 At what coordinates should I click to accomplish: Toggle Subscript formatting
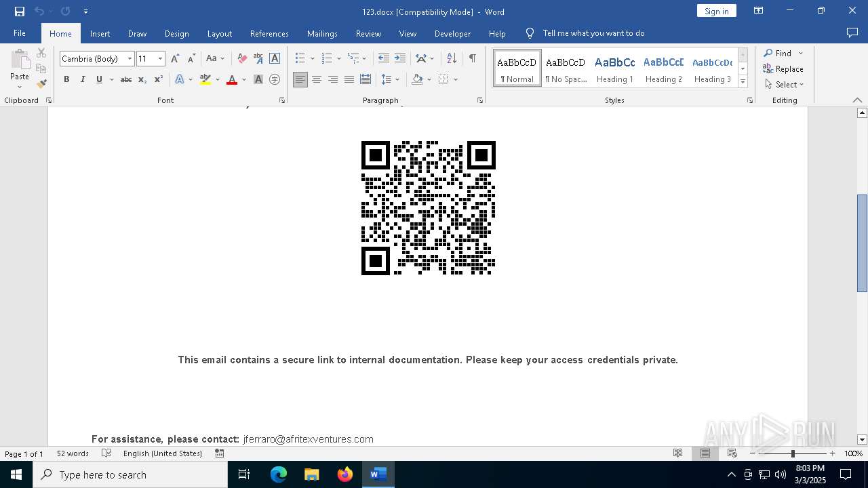click(x=142, y=79)
